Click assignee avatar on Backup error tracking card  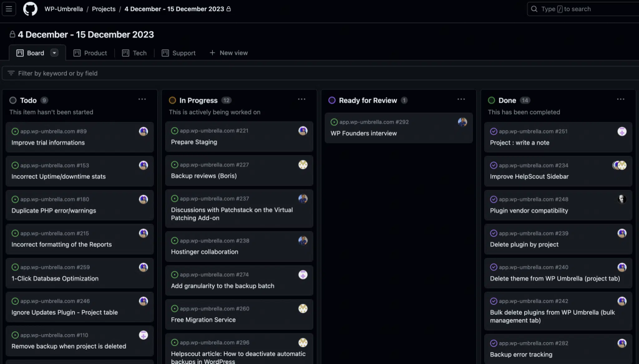point(622,343)
